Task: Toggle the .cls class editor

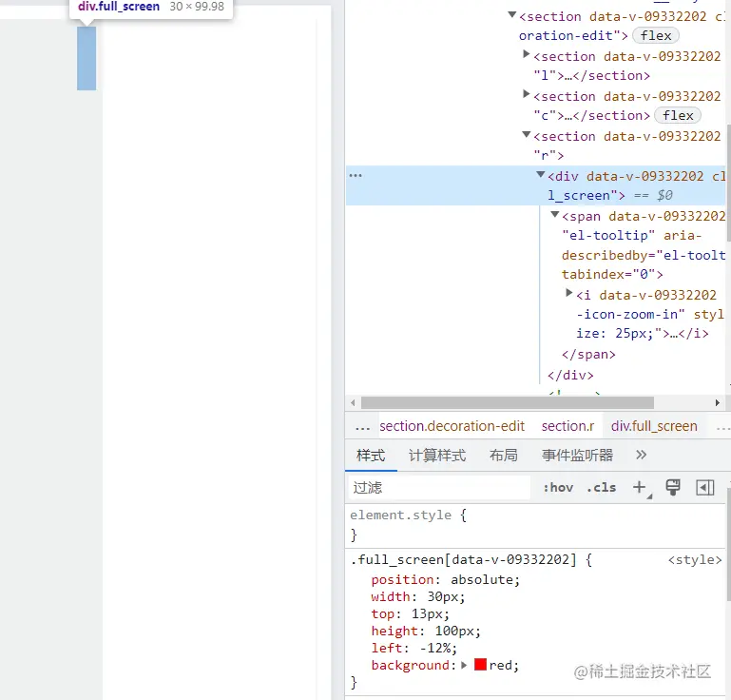Action: click(x=602, y=488)
